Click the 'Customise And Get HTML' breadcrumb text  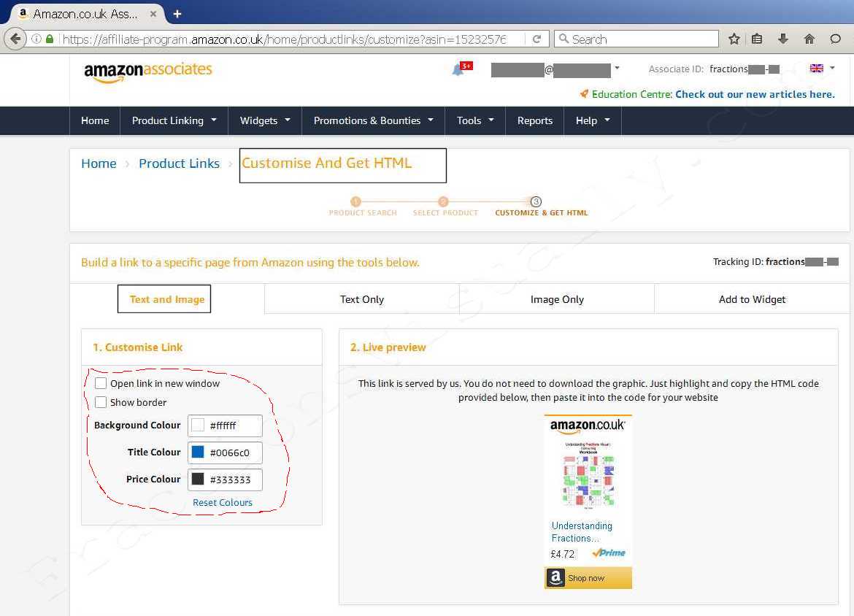tap(327, 163)
